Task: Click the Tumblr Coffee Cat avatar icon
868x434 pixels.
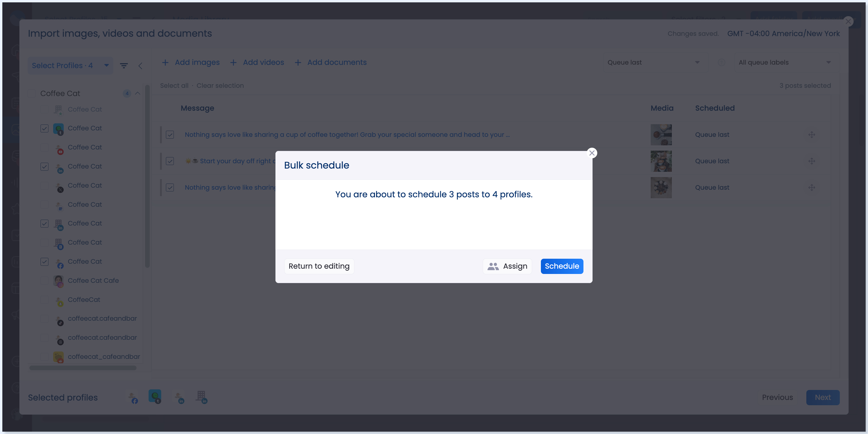Action: point(59,129)
